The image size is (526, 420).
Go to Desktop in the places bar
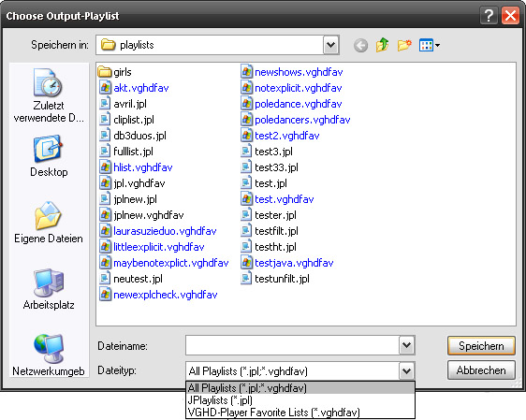[x=49, y=156]
